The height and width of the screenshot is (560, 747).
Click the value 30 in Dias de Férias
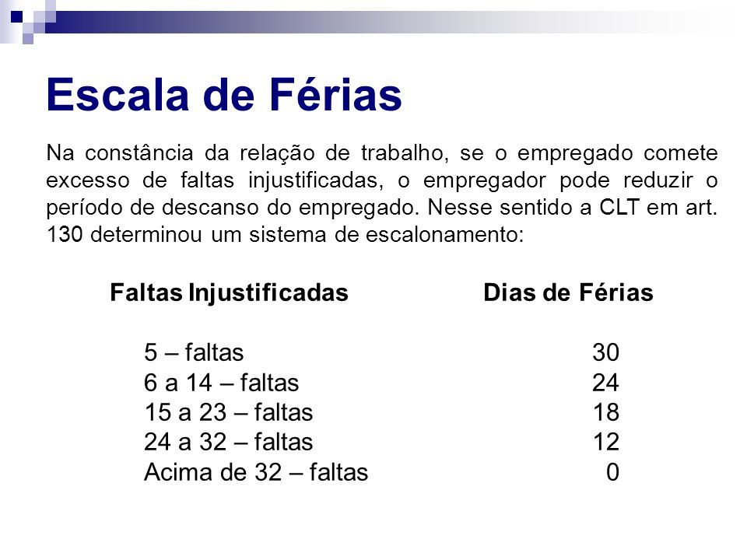coord(606,353)
